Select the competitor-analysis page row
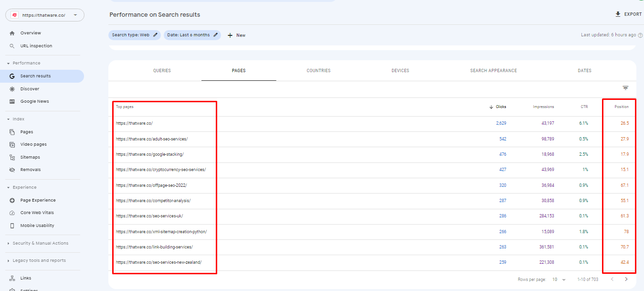 [372, 201]
